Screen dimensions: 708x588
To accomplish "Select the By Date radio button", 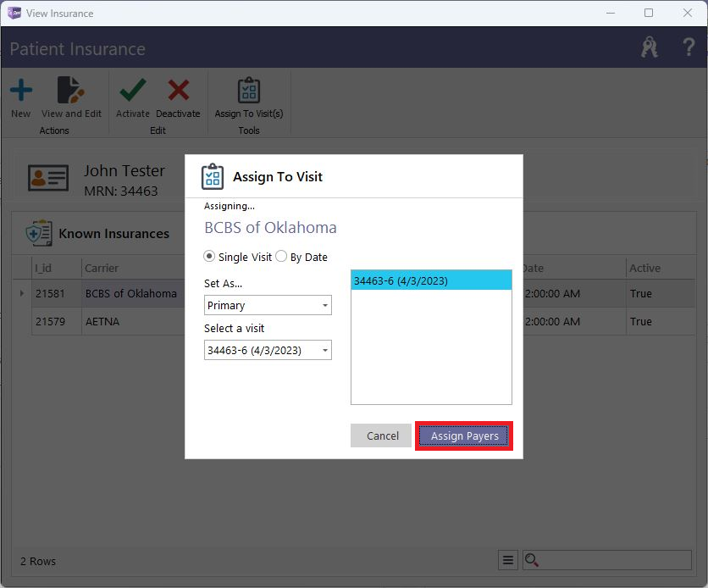I will 281,257.
